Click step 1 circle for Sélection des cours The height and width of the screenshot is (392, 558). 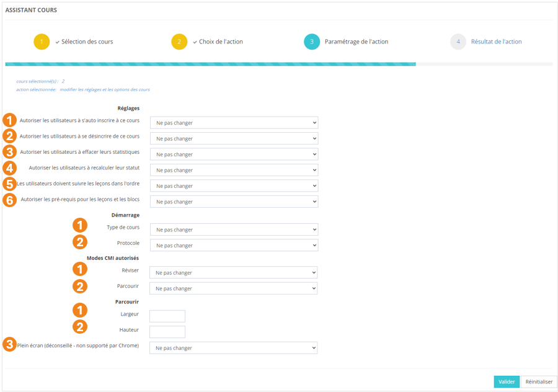pyautogui.click(x=42, y=42)
